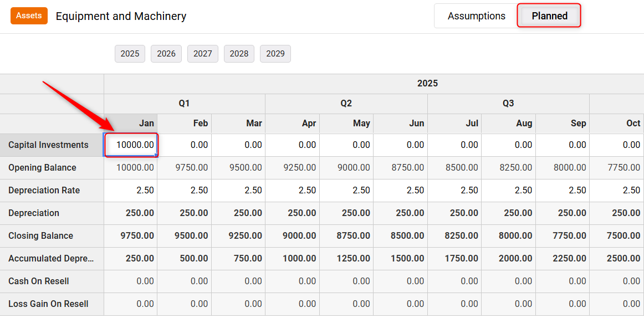Jump to year 2026
The image size is (644, 318).
coord(166,54)
